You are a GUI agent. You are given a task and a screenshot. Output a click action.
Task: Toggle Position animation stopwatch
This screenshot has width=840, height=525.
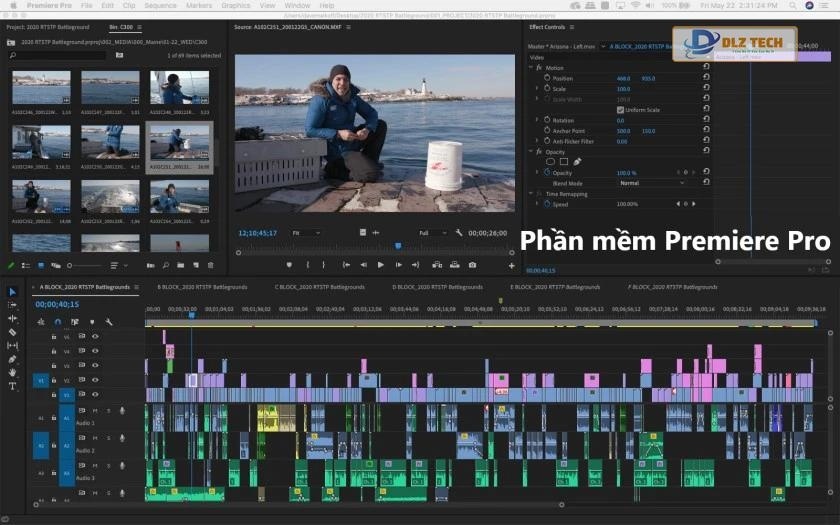[x=547, y=78]
